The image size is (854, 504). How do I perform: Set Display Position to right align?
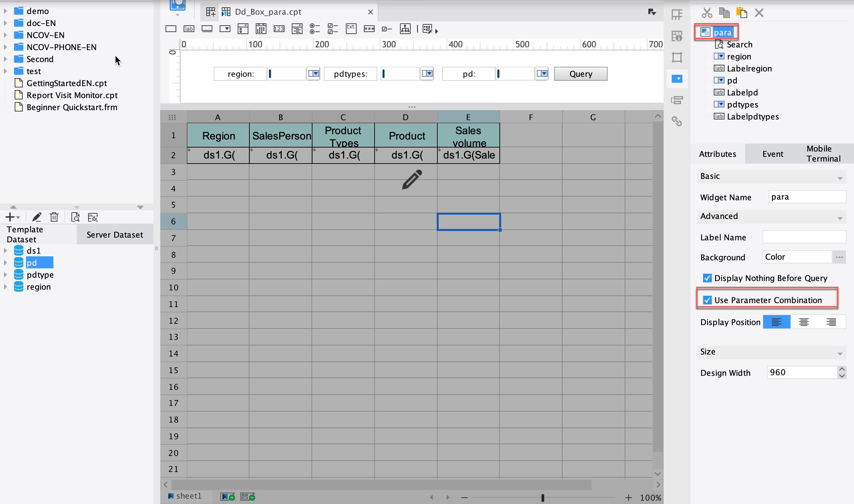(x=831, y=322)
